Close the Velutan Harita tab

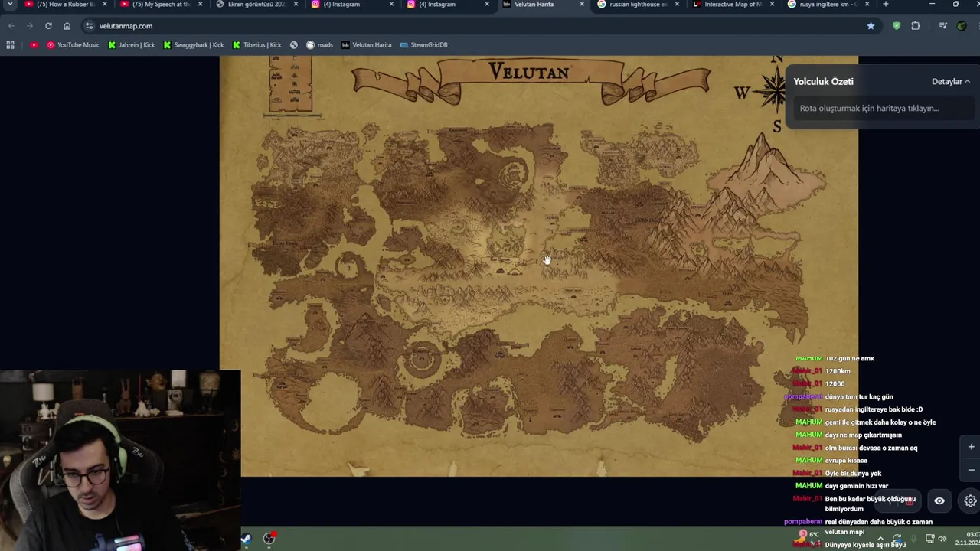581,5
